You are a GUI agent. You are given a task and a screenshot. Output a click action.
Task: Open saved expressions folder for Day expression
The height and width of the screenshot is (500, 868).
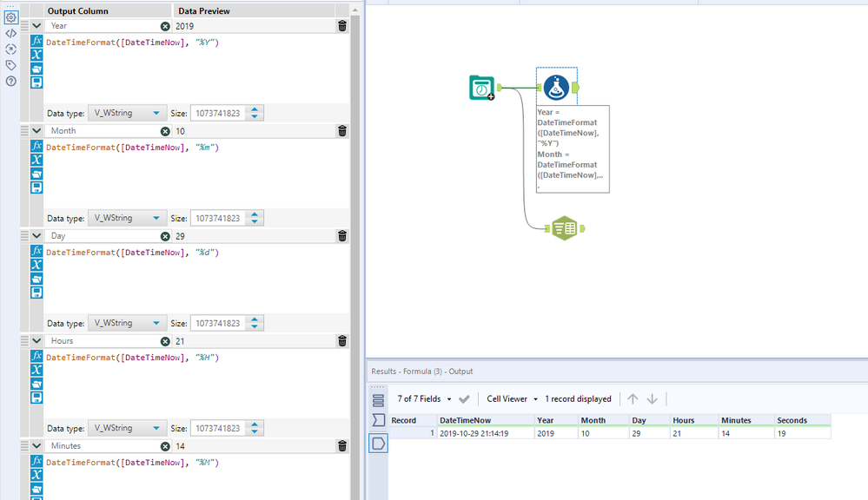36,279
